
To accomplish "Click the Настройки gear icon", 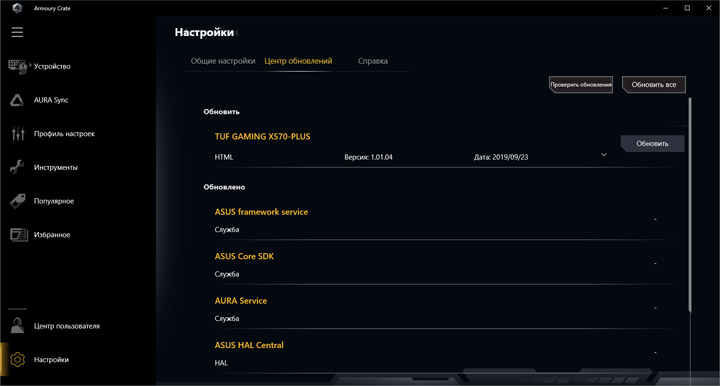I will (x=17, y=359).
